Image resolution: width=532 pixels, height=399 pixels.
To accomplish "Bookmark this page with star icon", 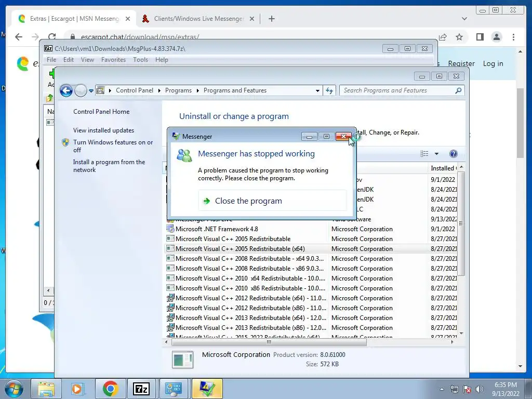I will click(x=459, y=37).
